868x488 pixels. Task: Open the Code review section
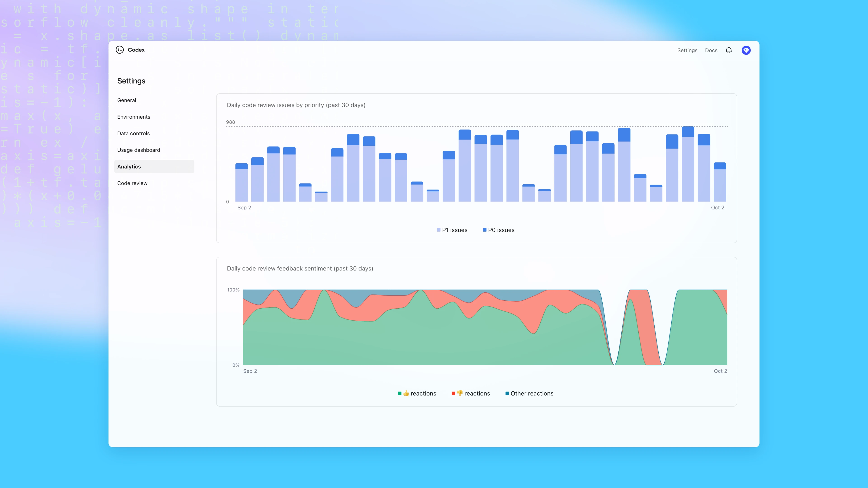(x=132, y=183)
